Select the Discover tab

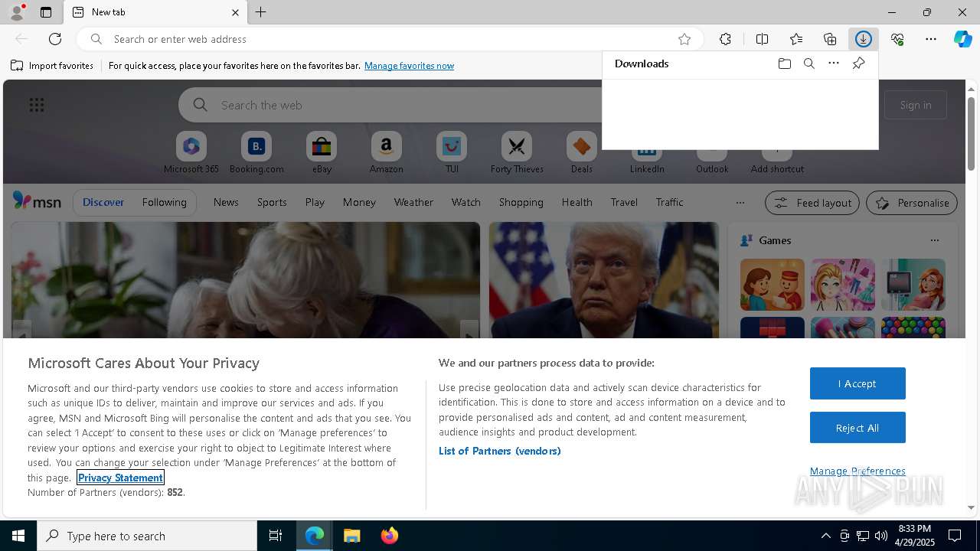[103, 202]
